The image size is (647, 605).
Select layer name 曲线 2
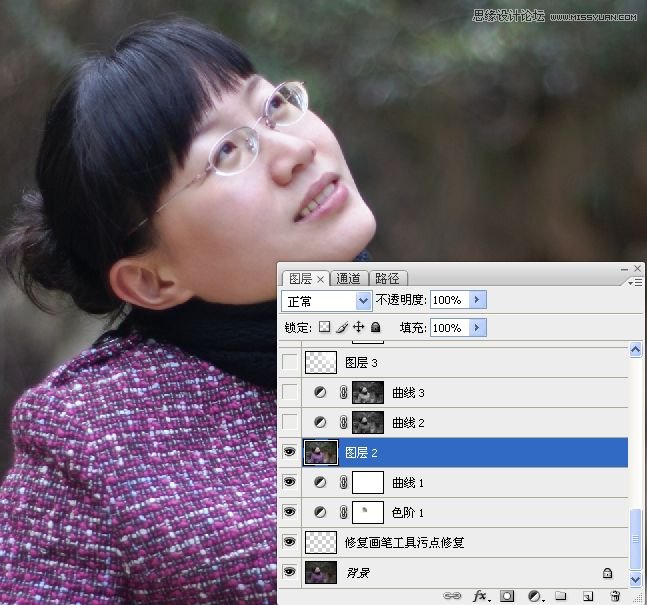click(x=408, y=423)
